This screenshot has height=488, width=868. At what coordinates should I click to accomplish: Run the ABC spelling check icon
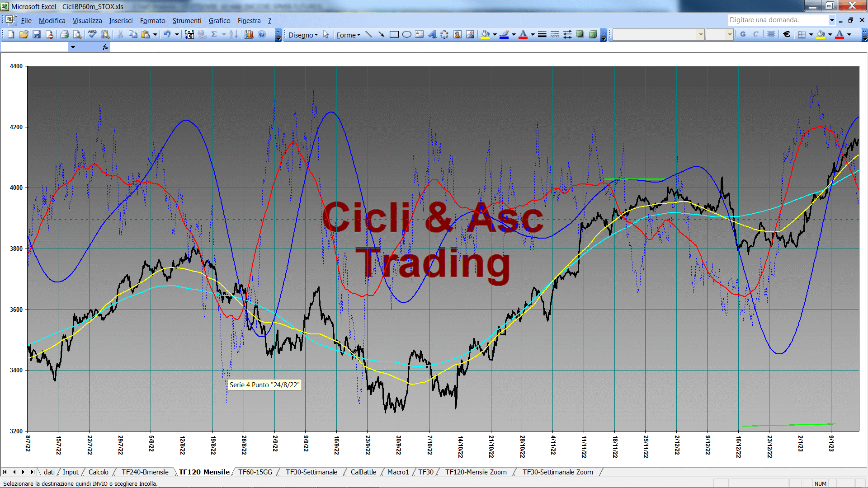(92, 34)
